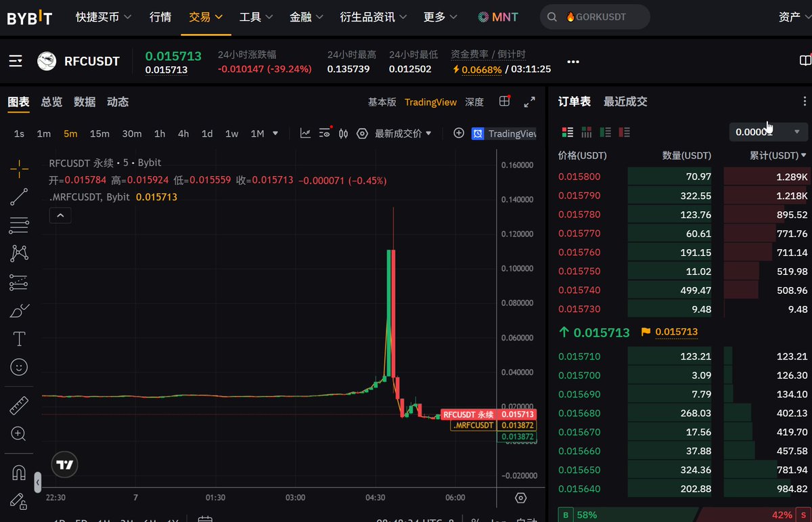Select the trend line drawing tool

[19, 196]
